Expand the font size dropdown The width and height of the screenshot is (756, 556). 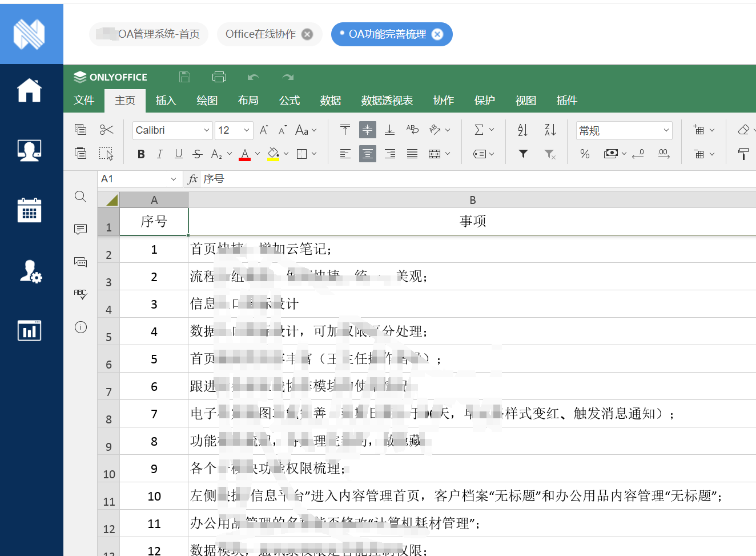[x=246, y=130]
